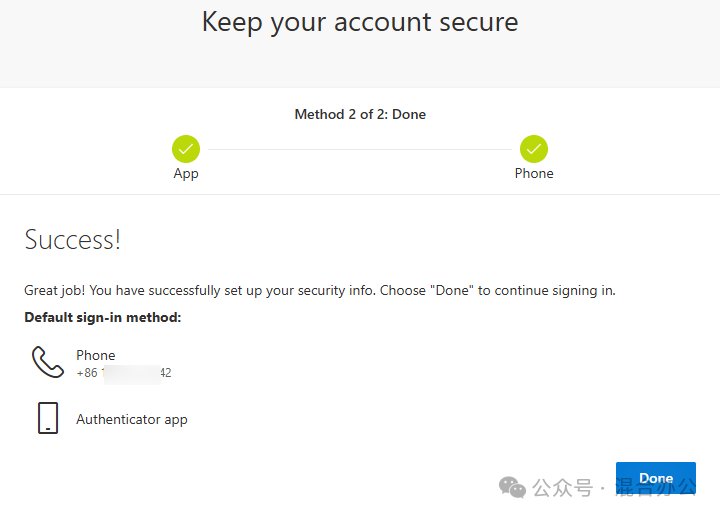Select the Phone step label

[x=534, y=173]
